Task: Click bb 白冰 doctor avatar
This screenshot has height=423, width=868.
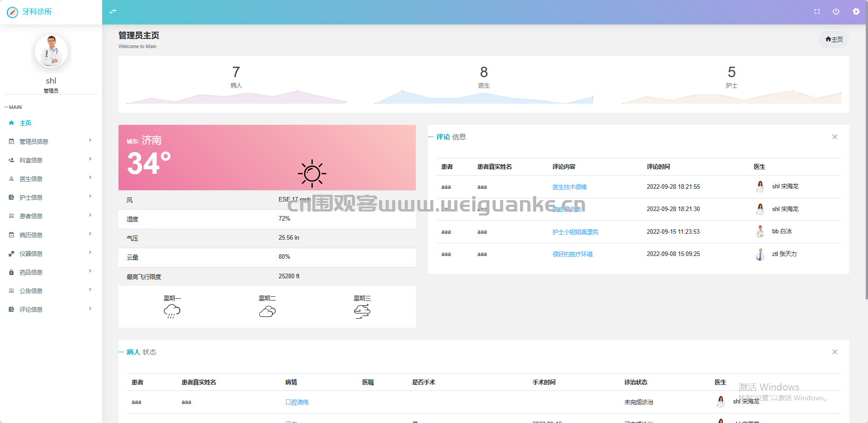Action: 760,231
